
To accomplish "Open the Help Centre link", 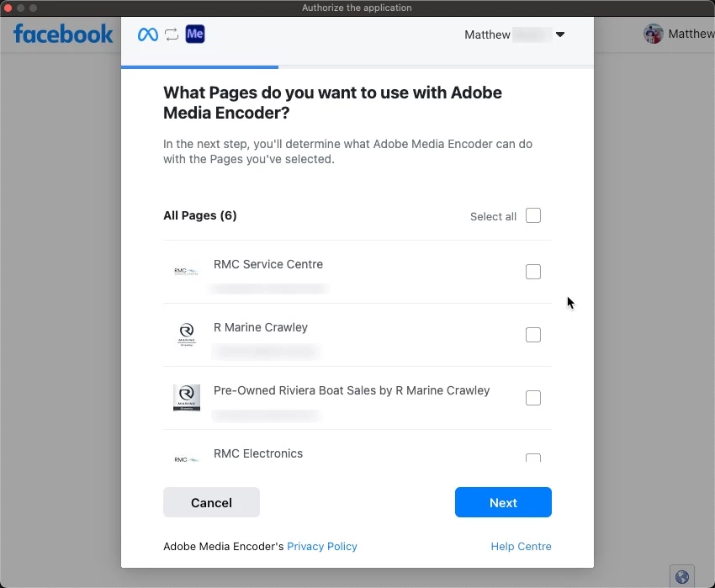I will [x=521, y=546].
